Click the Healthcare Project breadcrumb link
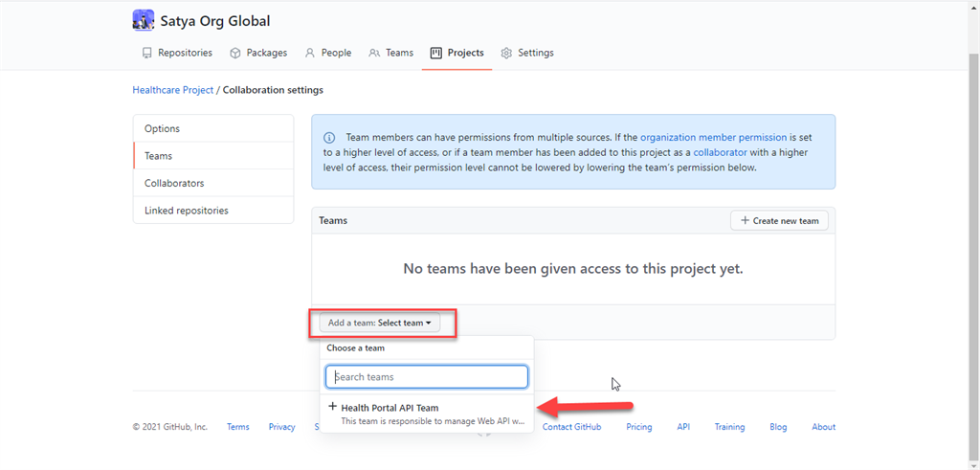The width and height of the screenshot is (980, 470). point(172,90)
